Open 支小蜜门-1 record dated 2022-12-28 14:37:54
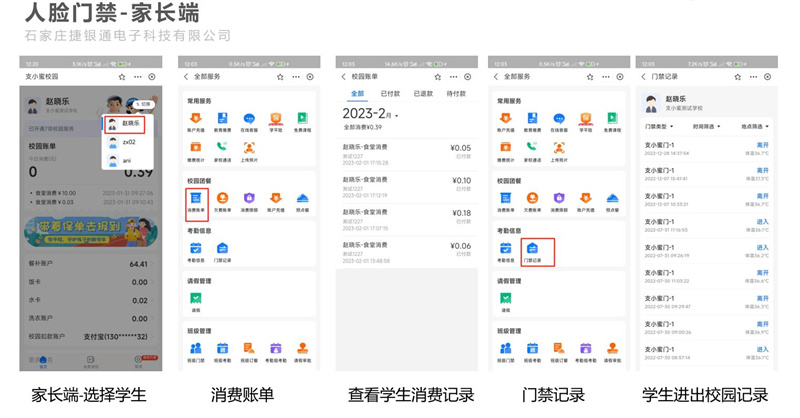This screenshot has height=418, width=800. click(x=707, y=149)
